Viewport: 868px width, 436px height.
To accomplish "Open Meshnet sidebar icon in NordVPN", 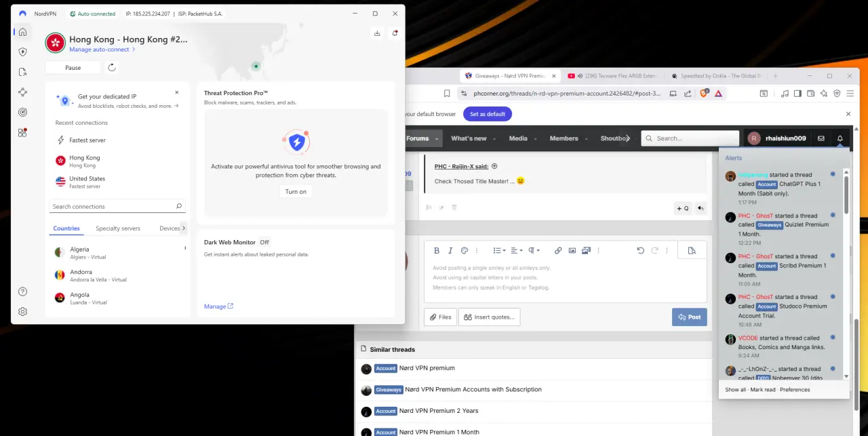I will tap(22, 92).
